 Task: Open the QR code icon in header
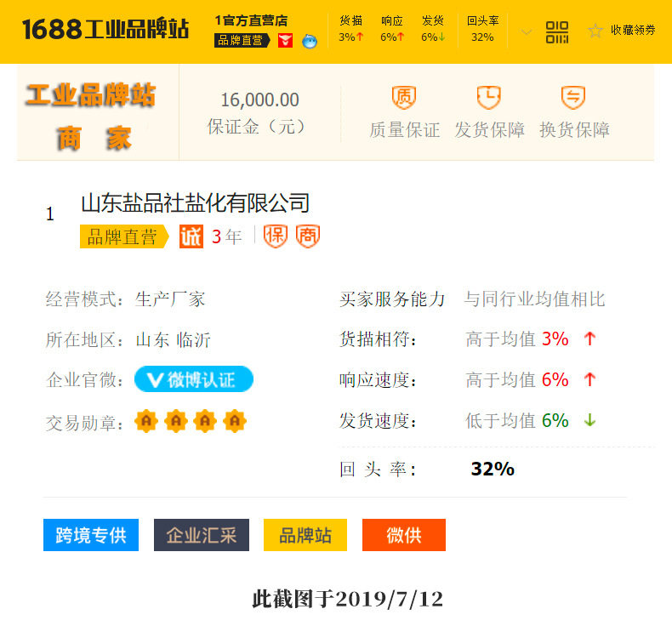click(556, 32)
